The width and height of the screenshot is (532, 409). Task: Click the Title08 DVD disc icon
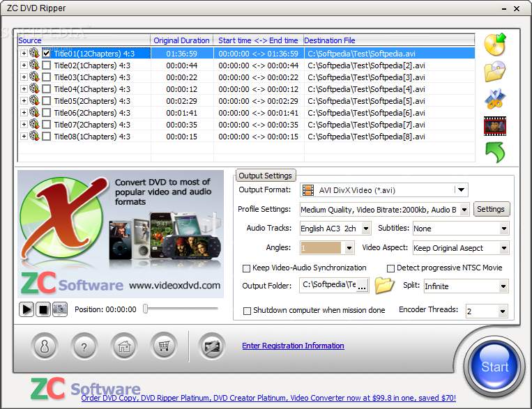34,136
